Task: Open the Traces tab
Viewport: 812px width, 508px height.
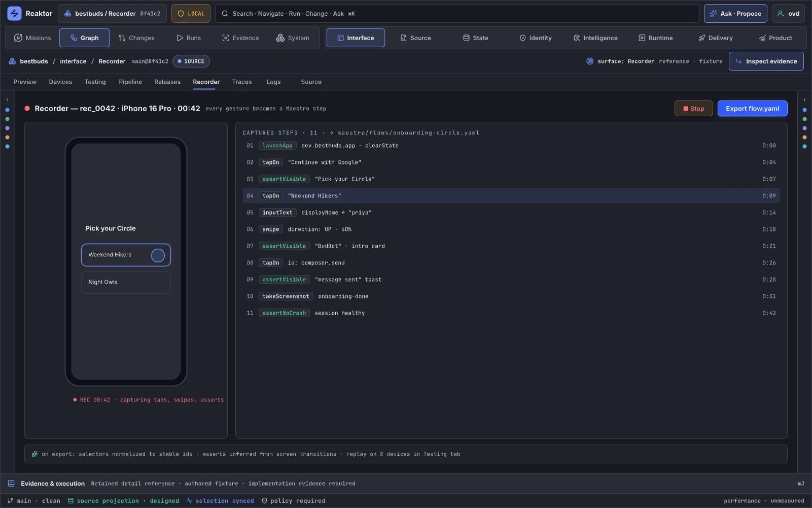Action: [x=242, y=82]
